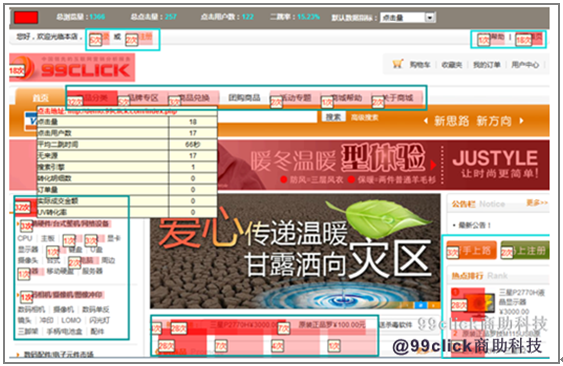Image resolution: width=563 pixels, height=366 pixels.
Task: Select the 活动专题 tab
Action: 295,98
